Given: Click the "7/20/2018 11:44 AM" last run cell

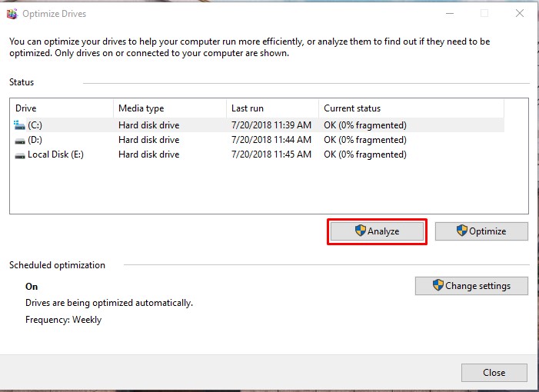Looking at the screenshot, I should [271, 140].
